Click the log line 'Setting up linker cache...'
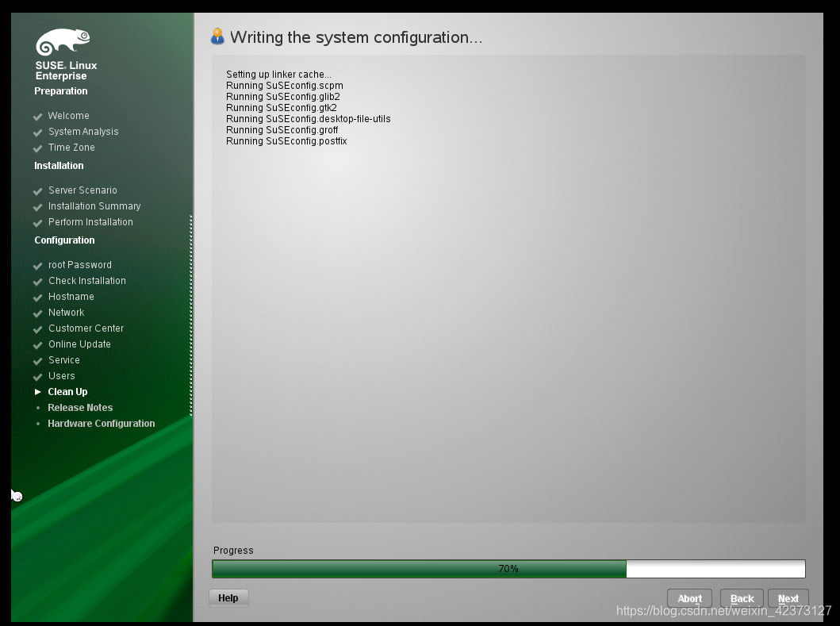The width and height of the screenshot is (840, 626). [278, 75]
